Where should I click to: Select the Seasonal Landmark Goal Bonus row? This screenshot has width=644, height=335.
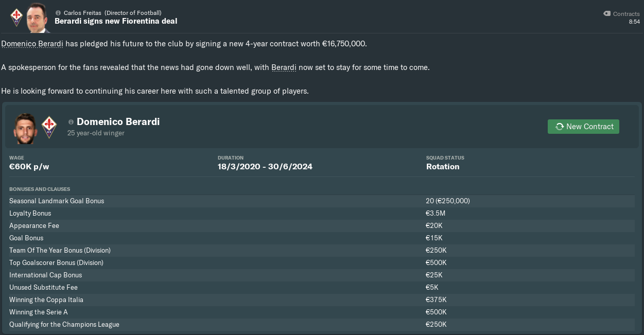tap(321, 201)
